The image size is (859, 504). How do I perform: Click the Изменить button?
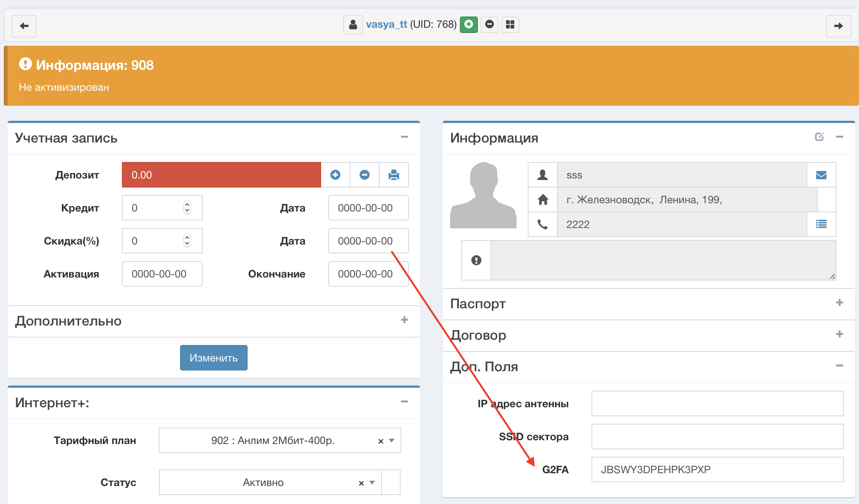coord(213,358)
